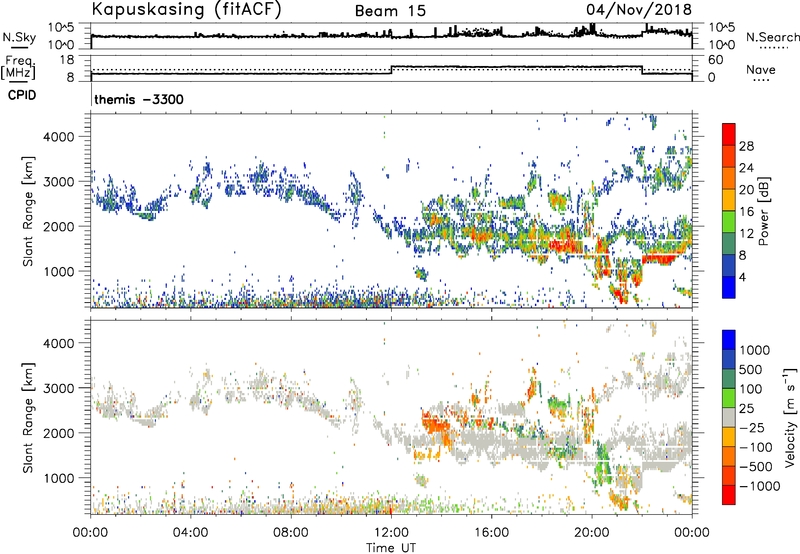Click the "08:00" time tick label
This screenshot has height=554, width=800.
pos(291,533)
